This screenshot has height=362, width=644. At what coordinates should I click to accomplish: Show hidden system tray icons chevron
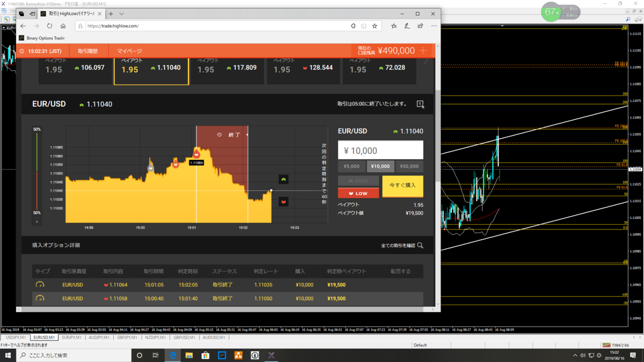[575, 355]
